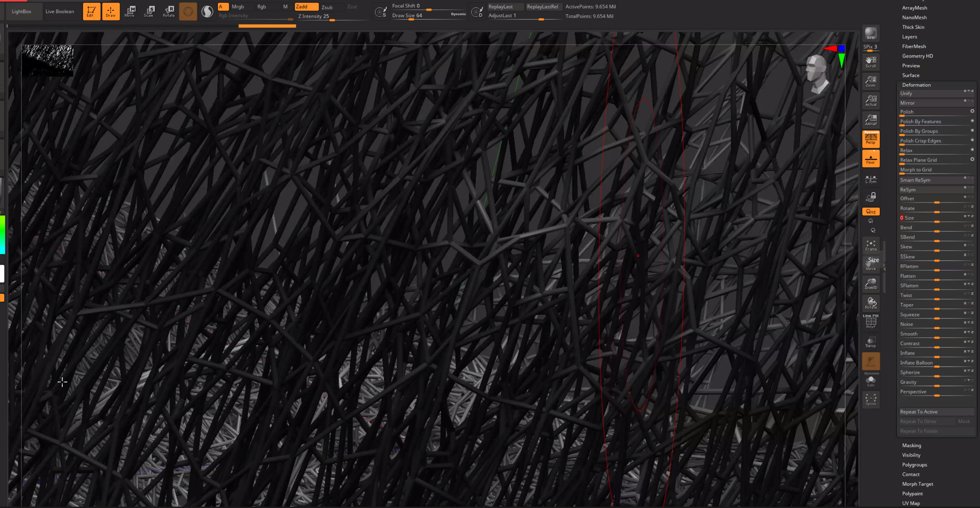Image resolution: width=980 pixels, height=508 pixels.
Task: Expand the FiberMesh subpalette
Action: point(914,46)
